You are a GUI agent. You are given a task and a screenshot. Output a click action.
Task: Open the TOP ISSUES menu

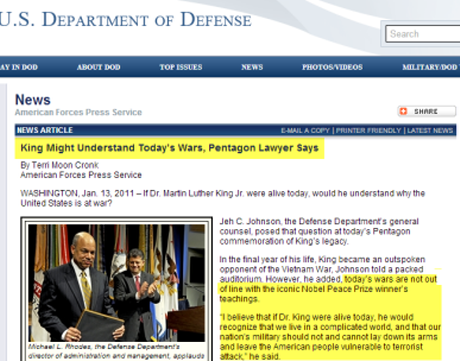pos(181,67)
